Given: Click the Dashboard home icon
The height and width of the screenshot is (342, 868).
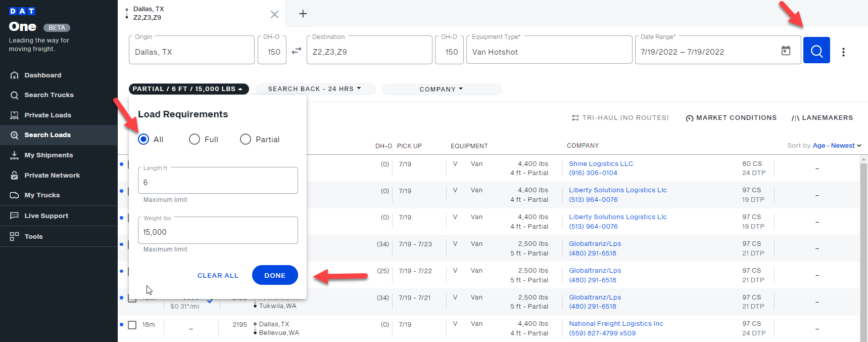Looking at the screenshot, I should pyautogui.click(x=14, y=75).
